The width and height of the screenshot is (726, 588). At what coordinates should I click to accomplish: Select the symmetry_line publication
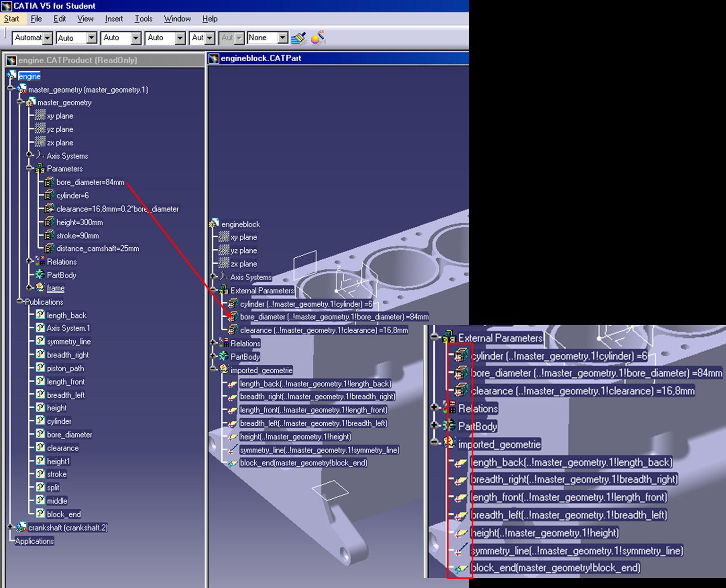pyautogui.click(x=69, y=341)
